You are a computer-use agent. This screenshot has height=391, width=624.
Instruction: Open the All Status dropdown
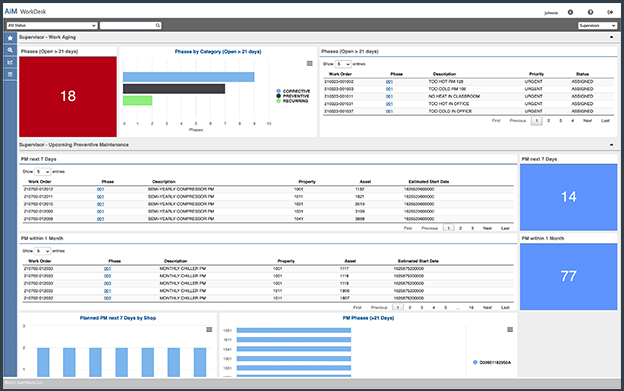click(52, 25)
